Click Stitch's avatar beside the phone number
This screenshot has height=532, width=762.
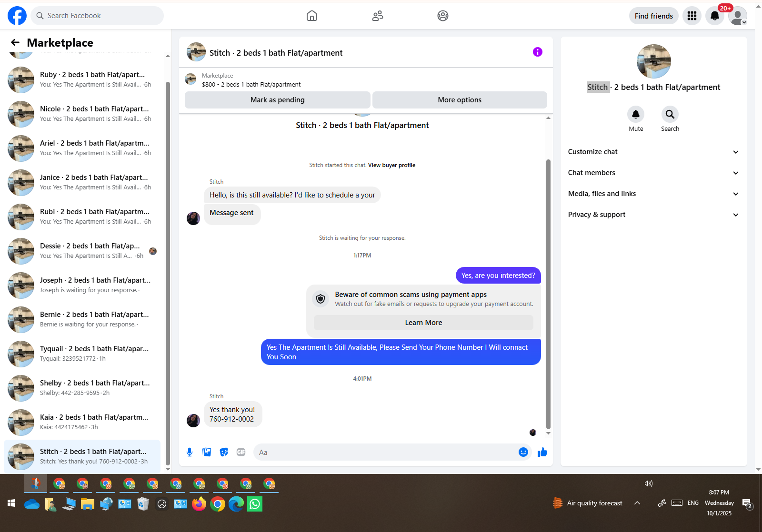tap(193, 421)
